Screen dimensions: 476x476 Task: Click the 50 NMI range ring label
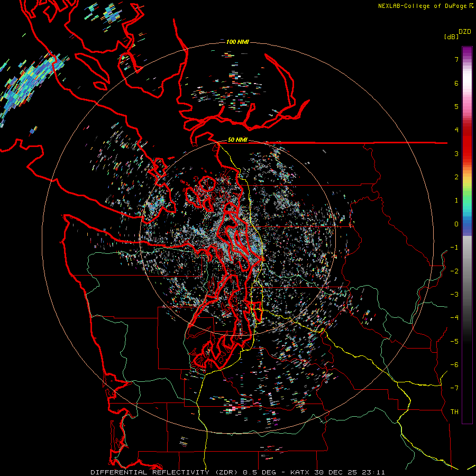pyautogui.click(x=237, y=140)
